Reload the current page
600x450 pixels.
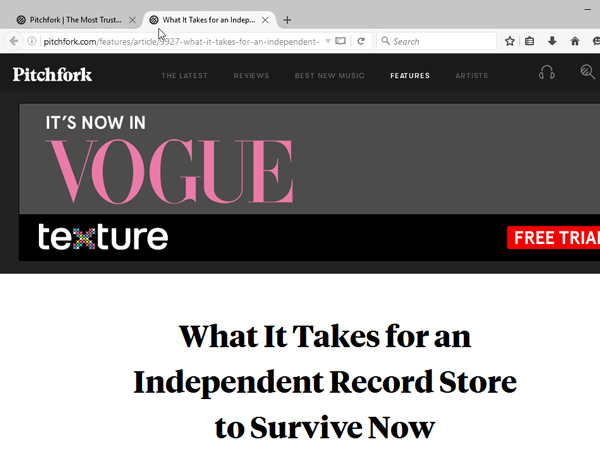360,41
